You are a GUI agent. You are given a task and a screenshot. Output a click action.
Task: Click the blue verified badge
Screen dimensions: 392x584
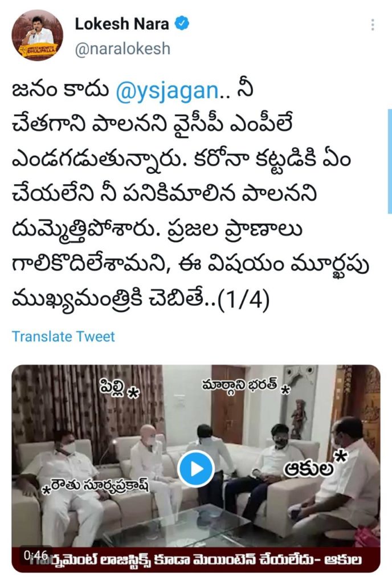[x=182, y=24]
